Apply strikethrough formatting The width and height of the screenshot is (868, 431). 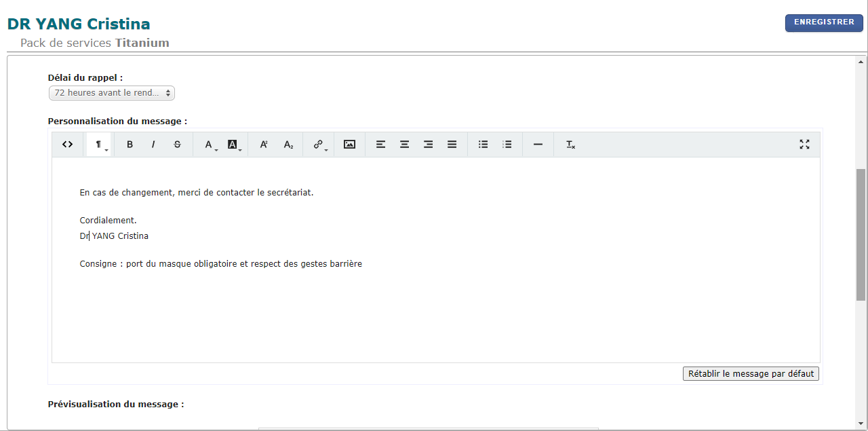pos(177,144)
